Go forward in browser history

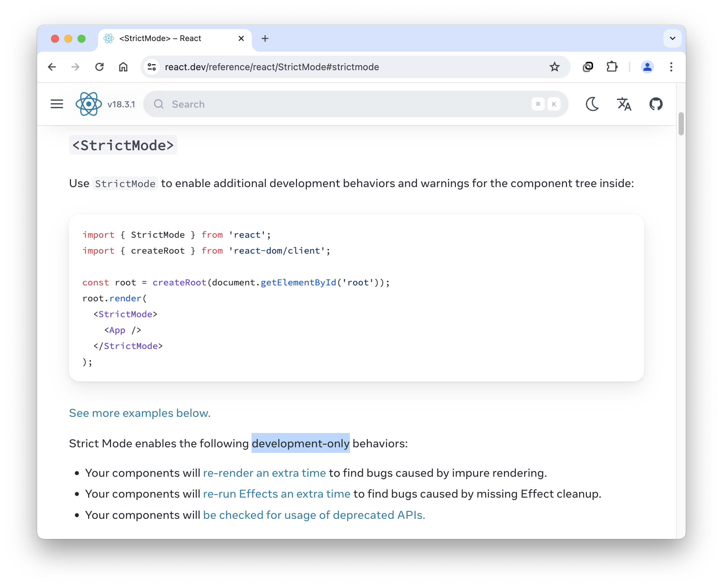point(75,67)
